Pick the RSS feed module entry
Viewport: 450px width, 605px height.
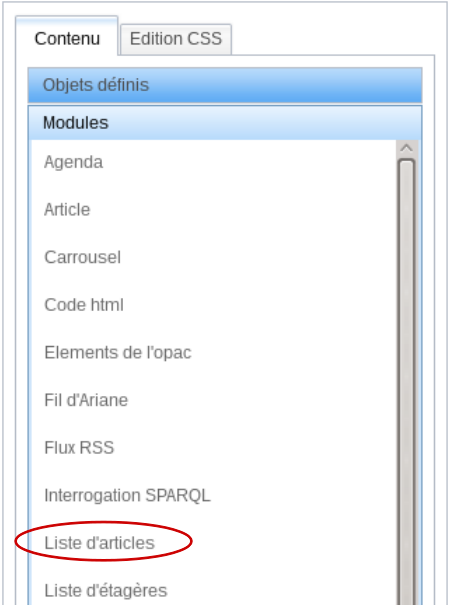[x=79, y=448]
